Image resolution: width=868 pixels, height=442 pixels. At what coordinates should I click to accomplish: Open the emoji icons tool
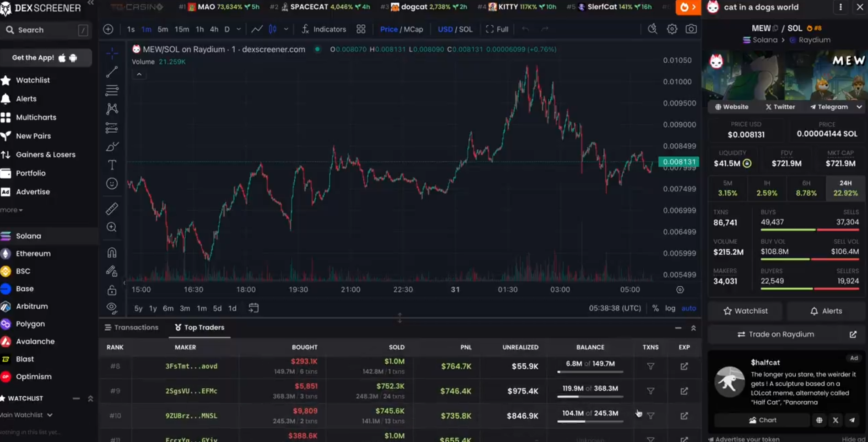[x=112, y=184]
